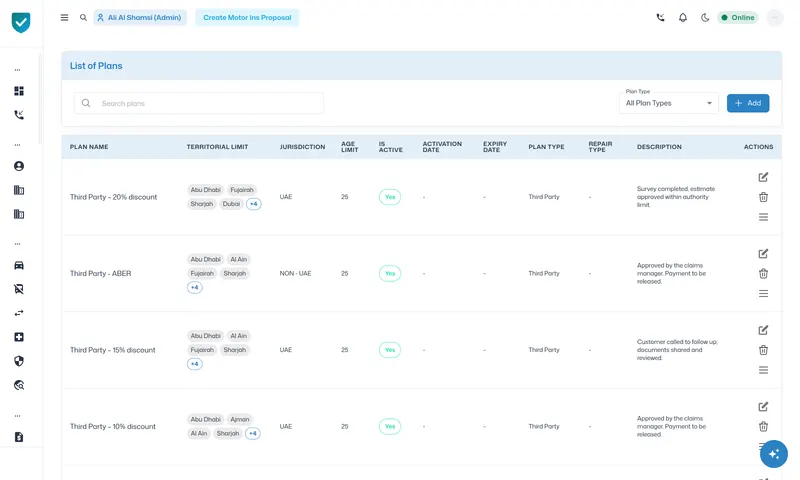Screen dimensions: 800x480
Task: Click the List of Plans heading
Action: [96, 66]
